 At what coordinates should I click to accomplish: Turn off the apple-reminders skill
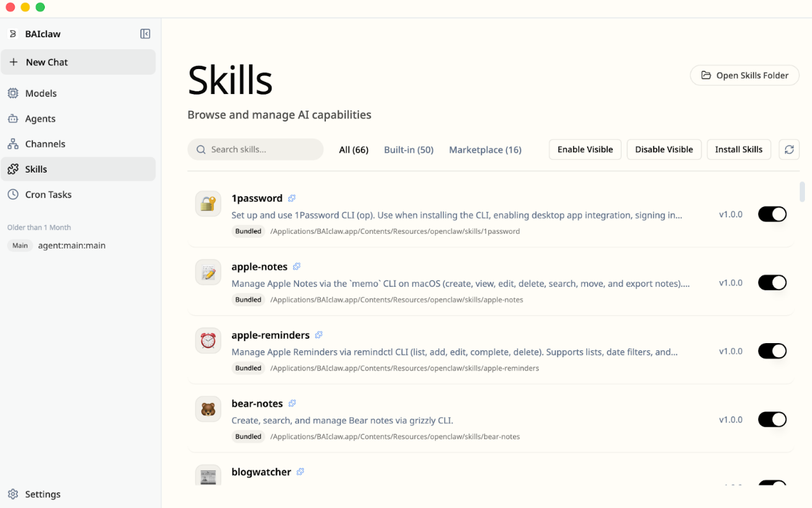pyautogui.click(x=772, y=351)
